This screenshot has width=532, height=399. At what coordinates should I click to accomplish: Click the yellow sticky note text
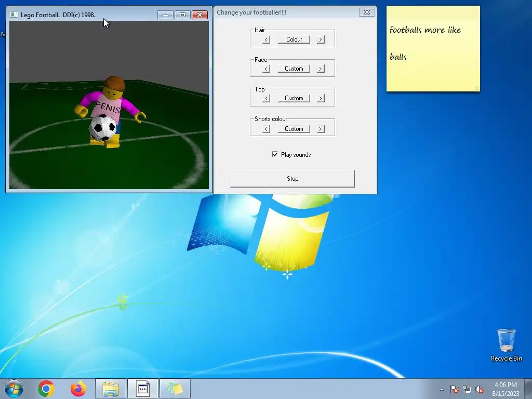(425, 43)
